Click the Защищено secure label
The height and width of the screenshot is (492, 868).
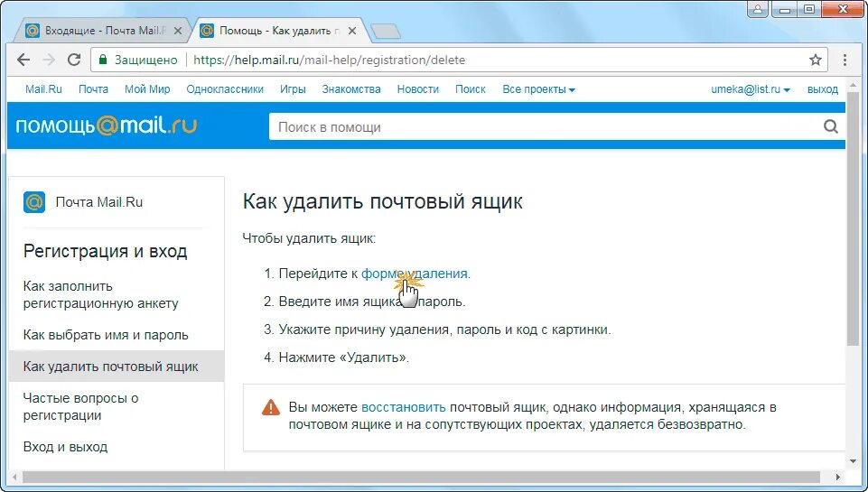[x=146, y=60]
